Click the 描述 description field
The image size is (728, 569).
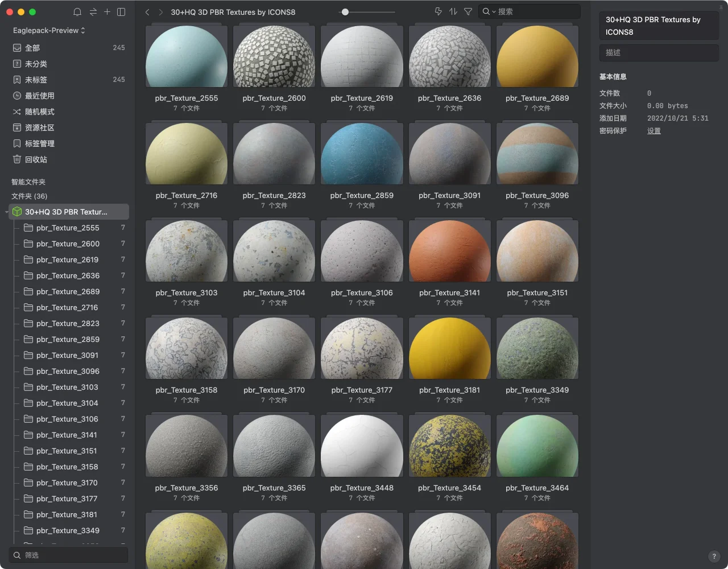(659, 52)
